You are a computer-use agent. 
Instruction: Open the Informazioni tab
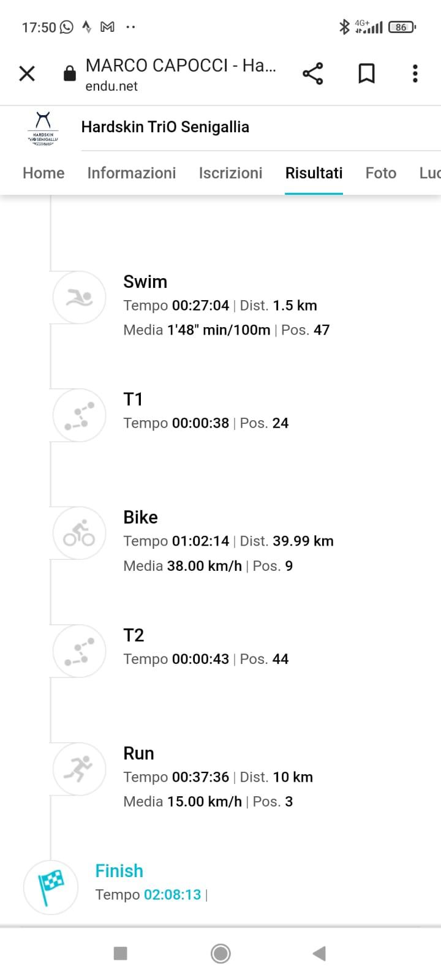tap(132, 173)
